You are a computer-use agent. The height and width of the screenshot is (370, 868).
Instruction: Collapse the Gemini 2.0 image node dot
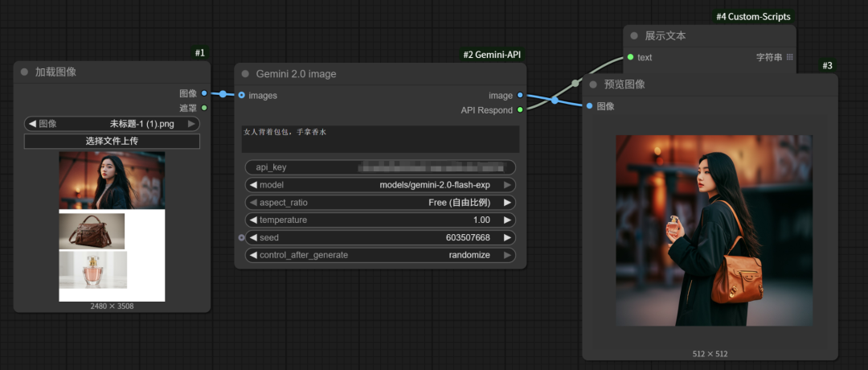click(x=245, y=74)
